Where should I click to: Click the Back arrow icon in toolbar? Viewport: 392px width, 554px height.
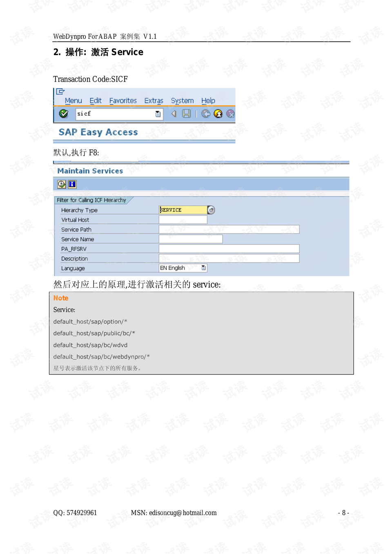tap(174, 113)
